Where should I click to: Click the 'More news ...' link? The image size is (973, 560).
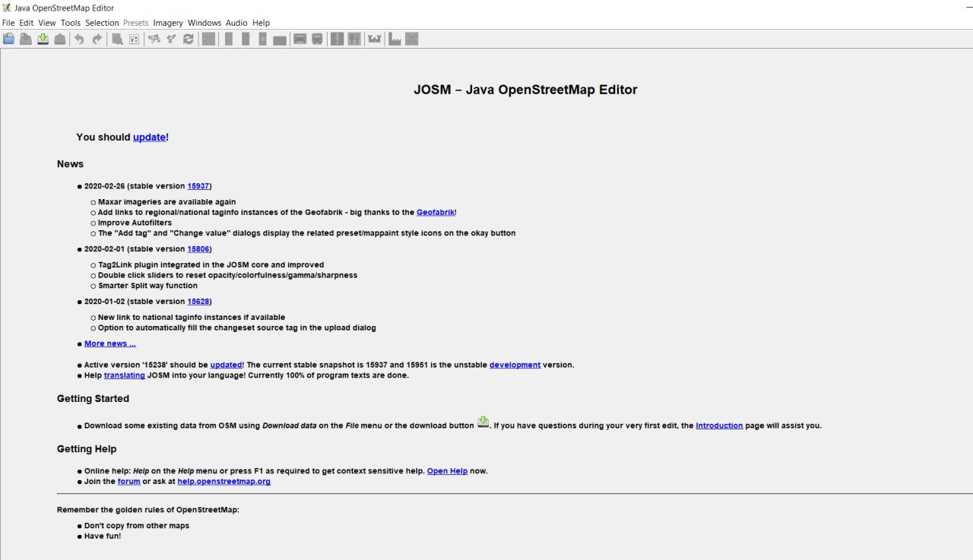110,344
